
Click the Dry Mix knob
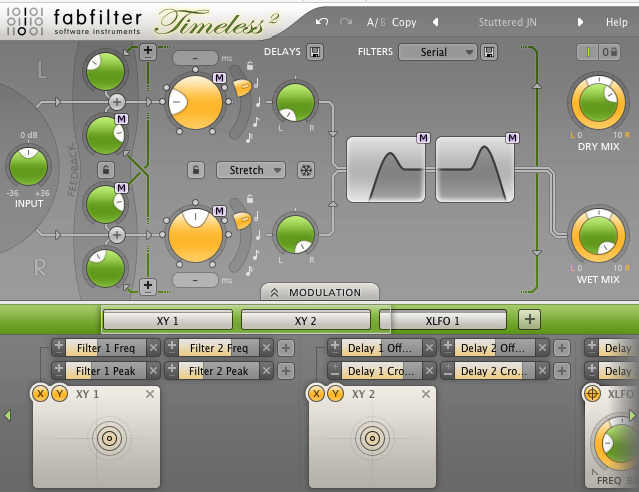(598, 102)
